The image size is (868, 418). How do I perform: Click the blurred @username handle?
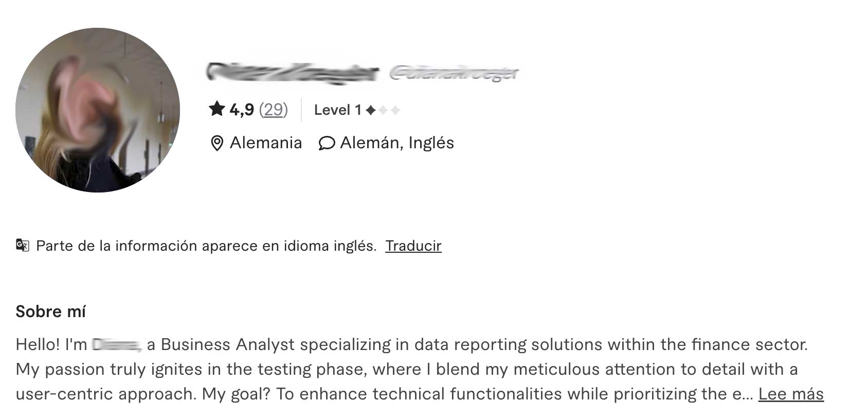pyautogui.click(x=454, y=74)
